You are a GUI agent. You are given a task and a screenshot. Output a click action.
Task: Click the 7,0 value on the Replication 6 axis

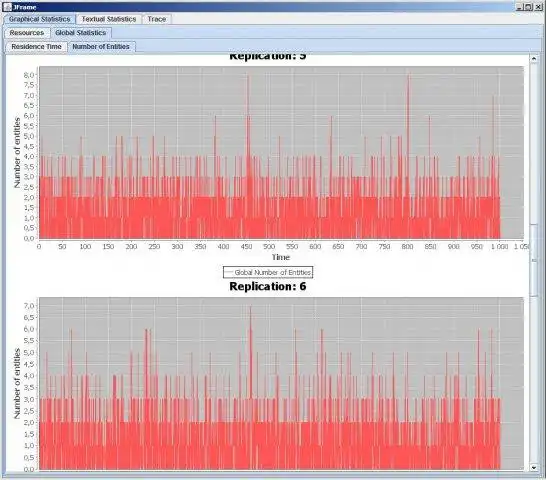(29, 306)
